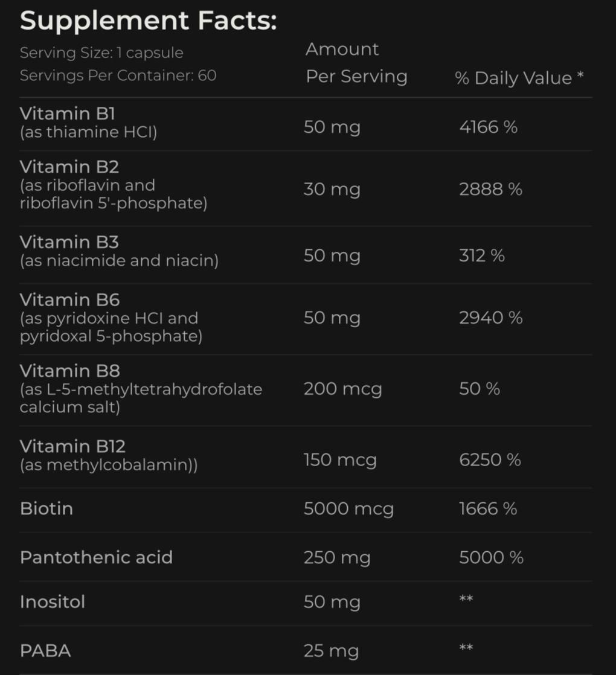Click the 30 mg amount for B2
This screenshot has height=675, width=616.
coord(332,190)
